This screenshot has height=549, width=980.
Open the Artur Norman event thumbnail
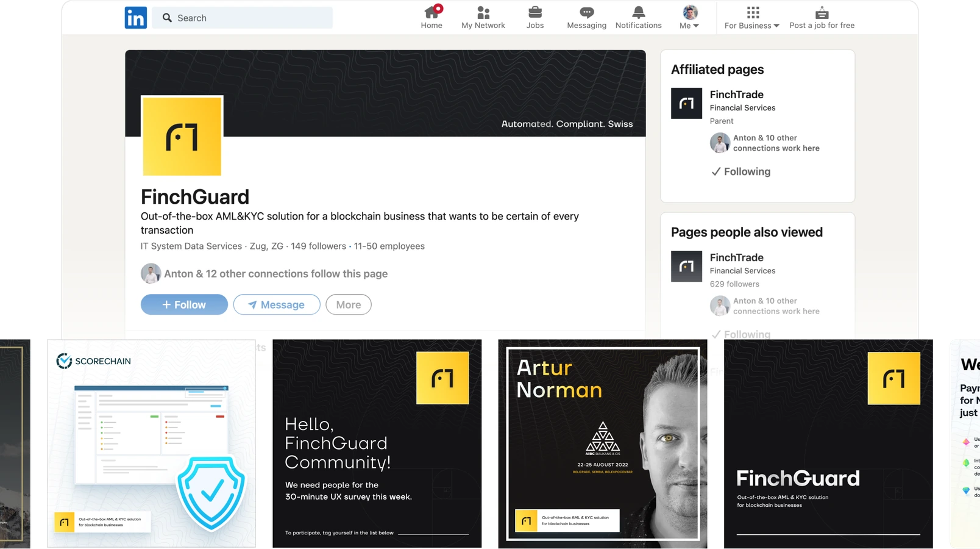tap(603, 443)
